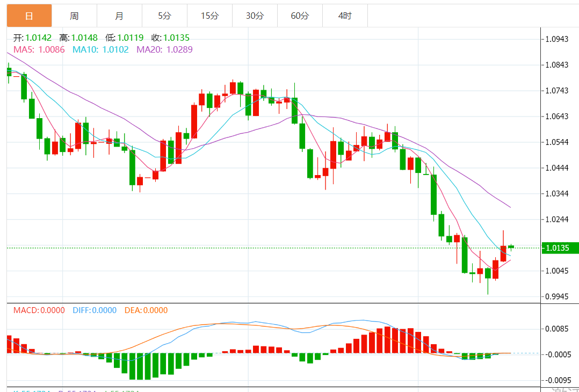Viewport: 579px width, 392px height.
Task: Click the 0.9945 price axis label
Action: 557,297
